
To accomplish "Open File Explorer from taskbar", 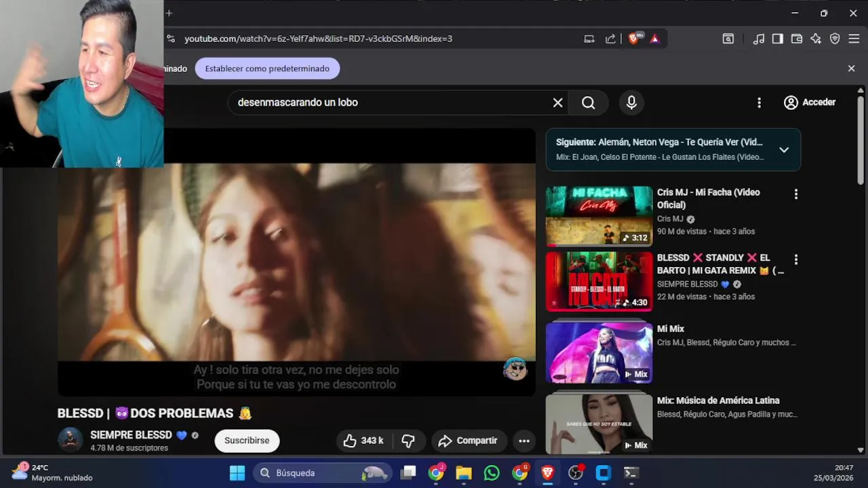I will pos(464,473).
